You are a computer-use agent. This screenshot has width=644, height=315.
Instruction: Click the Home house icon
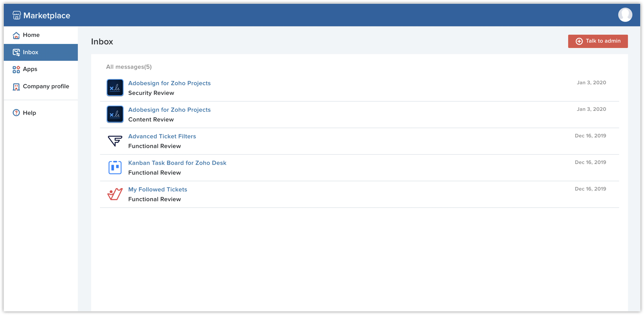point(16,35)
